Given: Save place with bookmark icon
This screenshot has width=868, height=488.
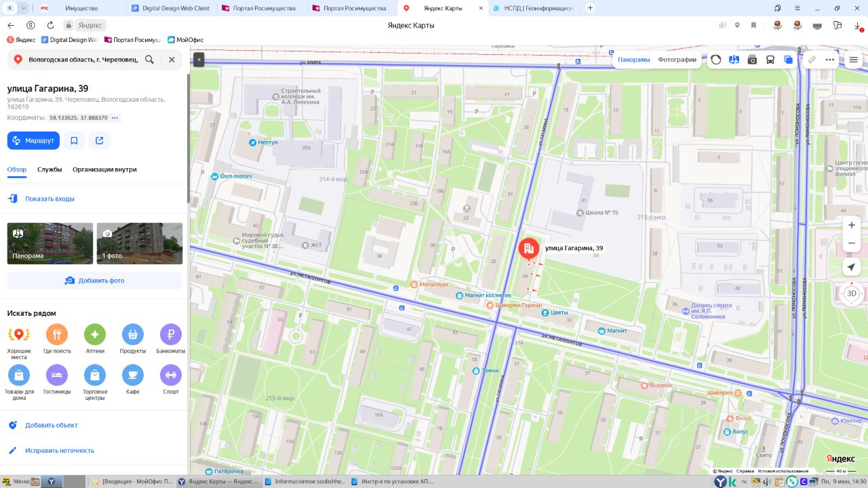Looking at the screenshot, I should pyautogui.click(x=74, y=140).
